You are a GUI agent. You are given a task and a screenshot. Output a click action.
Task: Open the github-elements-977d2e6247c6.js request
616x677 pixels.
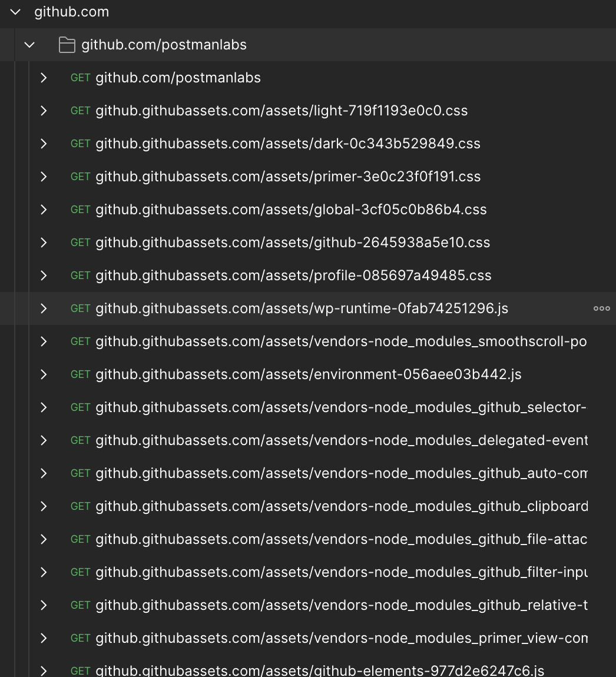(320, 671)
